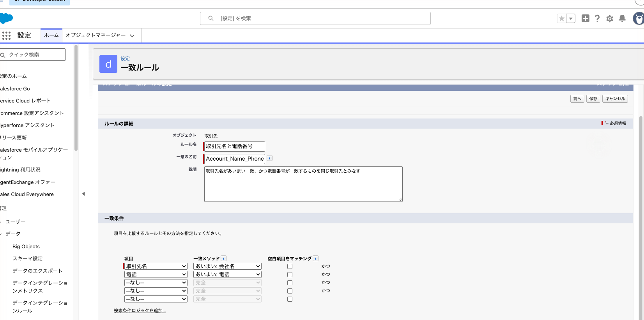Viewport: 644px width, 320px height.
Task: Expand the オブジェクトマネージャー tab chevron
Action: 132,35
